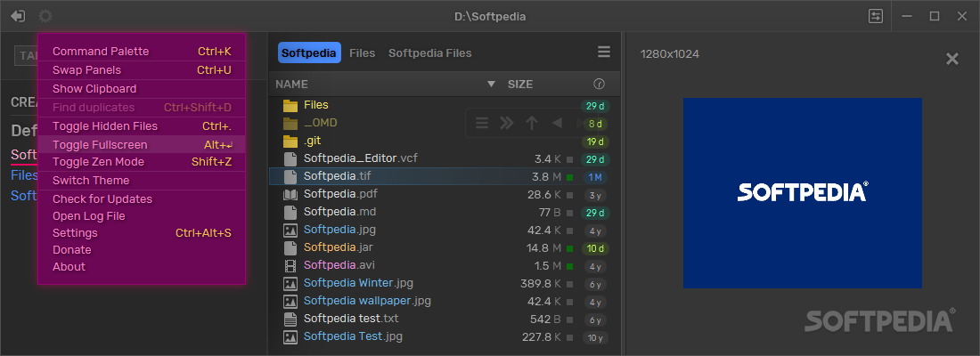980x356 pixels.
Task: Click the 389.8 K size of Softpedia Winter.jpg
Action: [x=541, y=284]
